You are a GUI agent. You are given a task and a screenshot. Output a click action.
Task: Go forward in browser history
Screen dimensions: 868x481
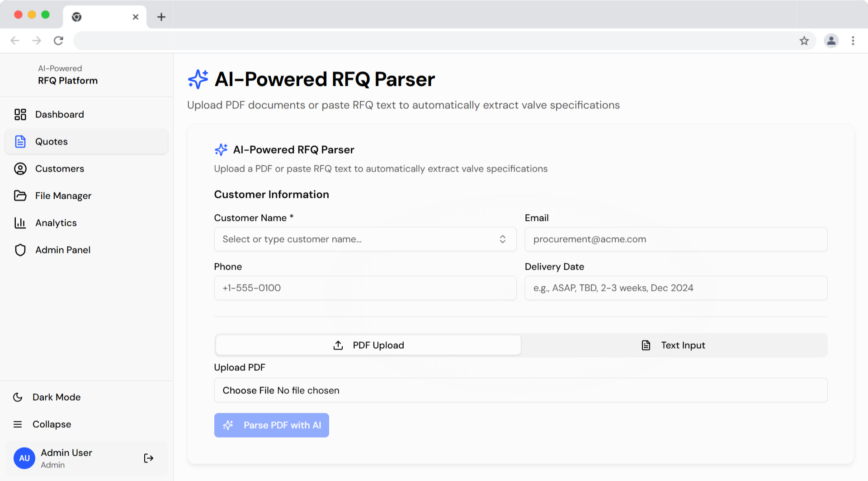(x=37, y=41)
